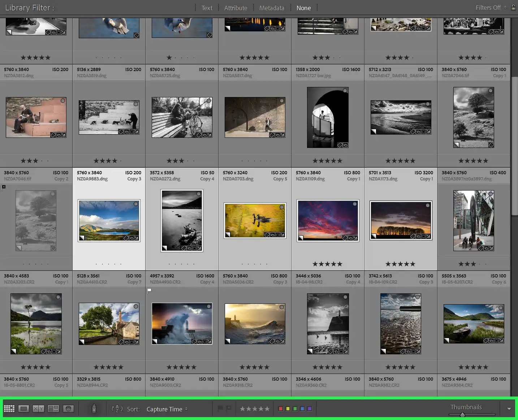This screenshot has height=420, width=518.
Task: Set flag as Rejected in toolbar
Action: click(229, 408)
